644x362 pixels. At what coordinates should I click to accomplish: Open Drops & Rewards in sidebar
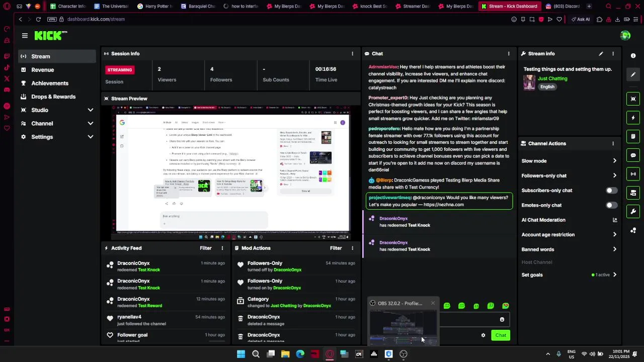click(57, 97)
